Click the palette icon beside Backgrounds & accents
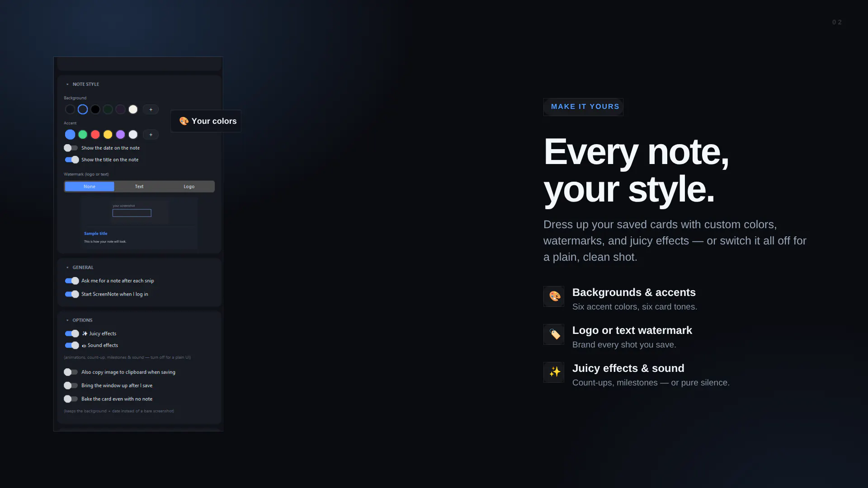Screen dimensions: 868x488 (x=554, y=296)
